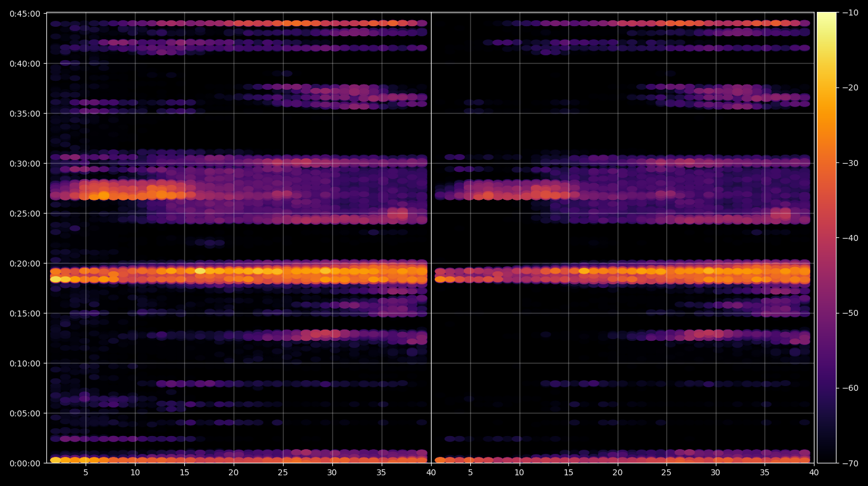
Task: Click x-axis tick 15 under the right heatmap
Action: click(568, 473)
